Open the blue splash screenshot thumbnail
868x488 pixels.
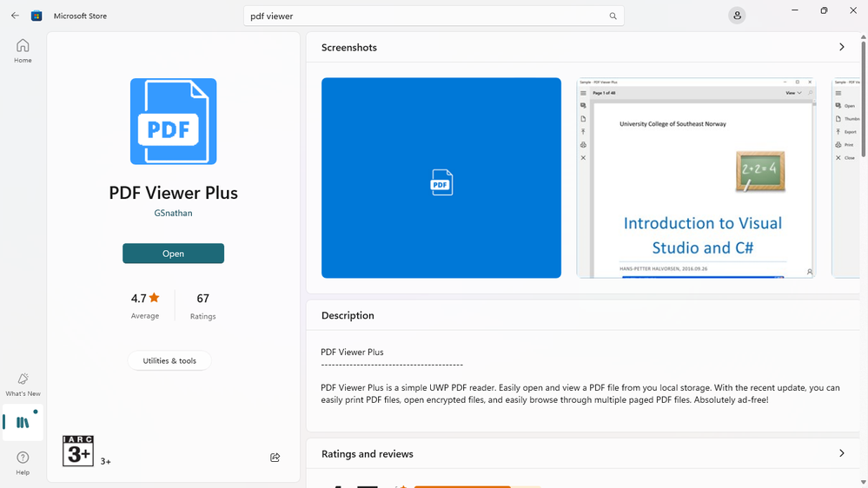441,178
